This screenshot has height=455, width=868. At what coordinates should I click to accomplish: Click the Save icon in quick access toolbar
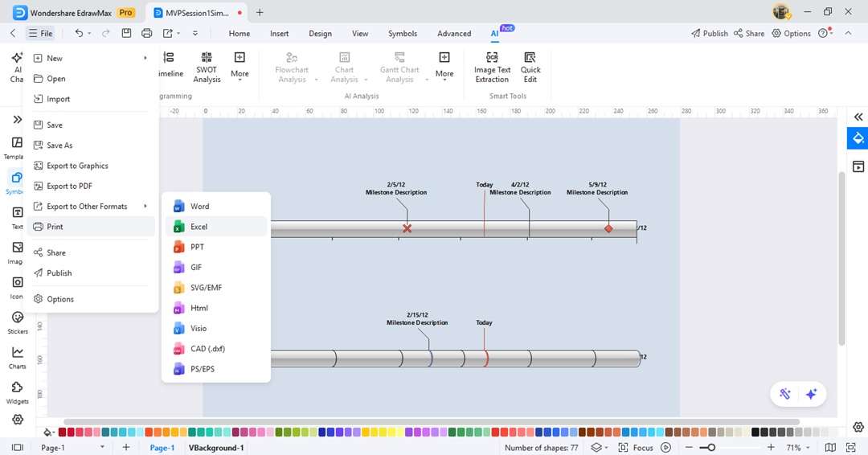(x=126, y=33)
